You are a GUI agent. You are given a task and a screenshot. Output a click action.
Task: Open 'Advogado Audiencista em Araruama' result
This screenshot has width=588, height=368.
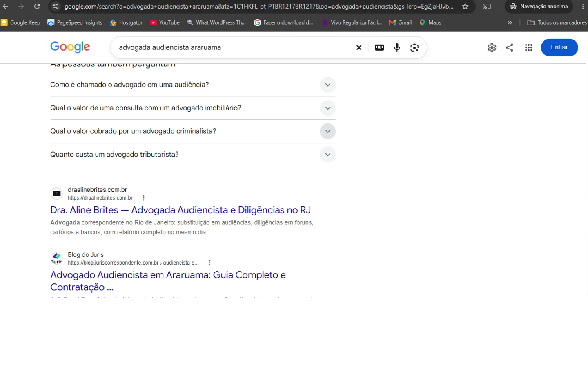(x=168, y=281)
